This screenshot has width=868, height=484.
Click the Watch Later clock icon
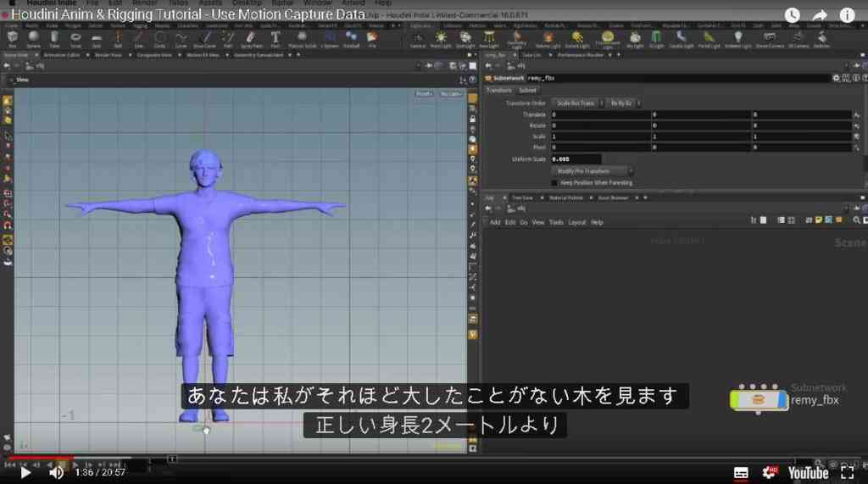pyautogui.click(x=793, y=15)
